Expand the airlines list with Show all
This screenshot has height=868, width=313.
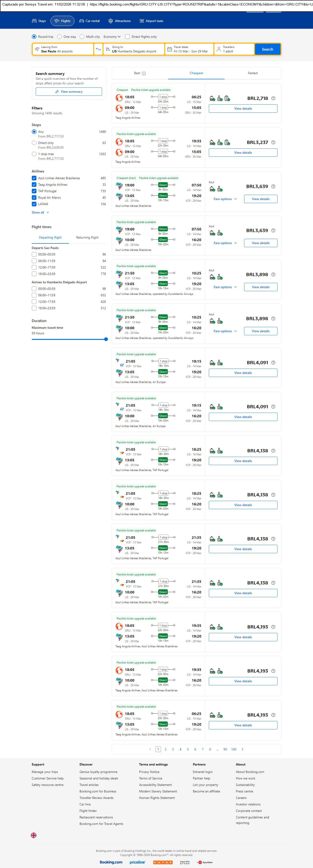[x=40, y=213]
